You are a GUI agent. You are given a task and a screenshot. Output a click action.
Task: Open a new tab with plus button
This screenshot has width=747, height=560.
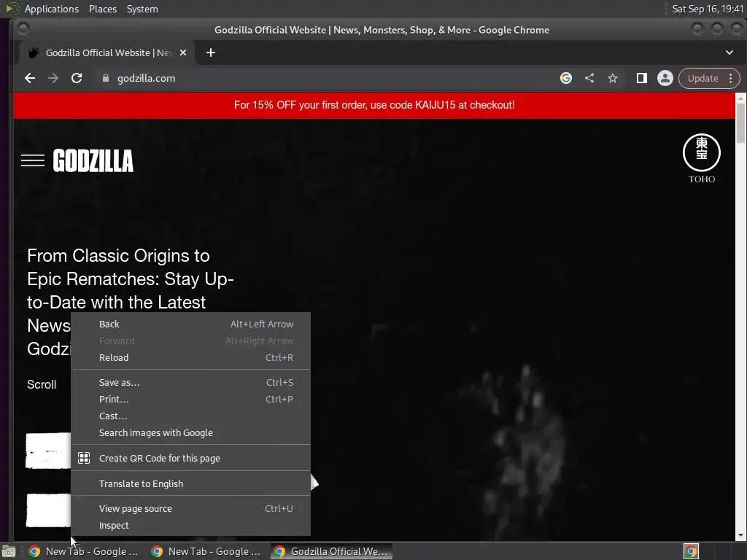click(x=211, y=52)
